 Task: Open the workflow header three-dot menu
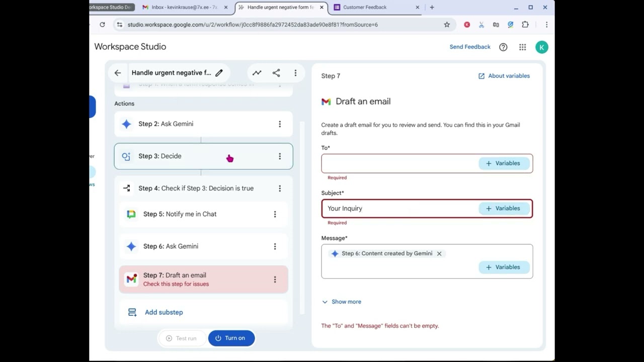295,73
